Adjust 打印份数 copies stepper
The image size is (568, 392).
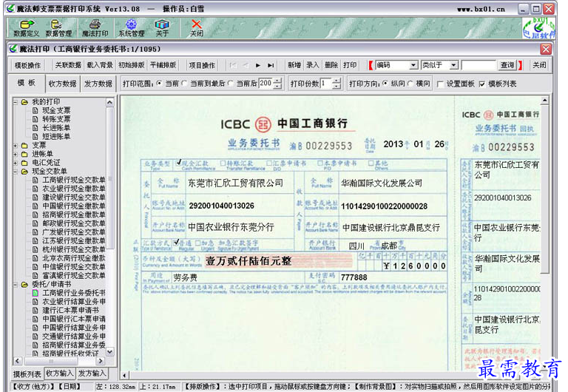[337, 84]
